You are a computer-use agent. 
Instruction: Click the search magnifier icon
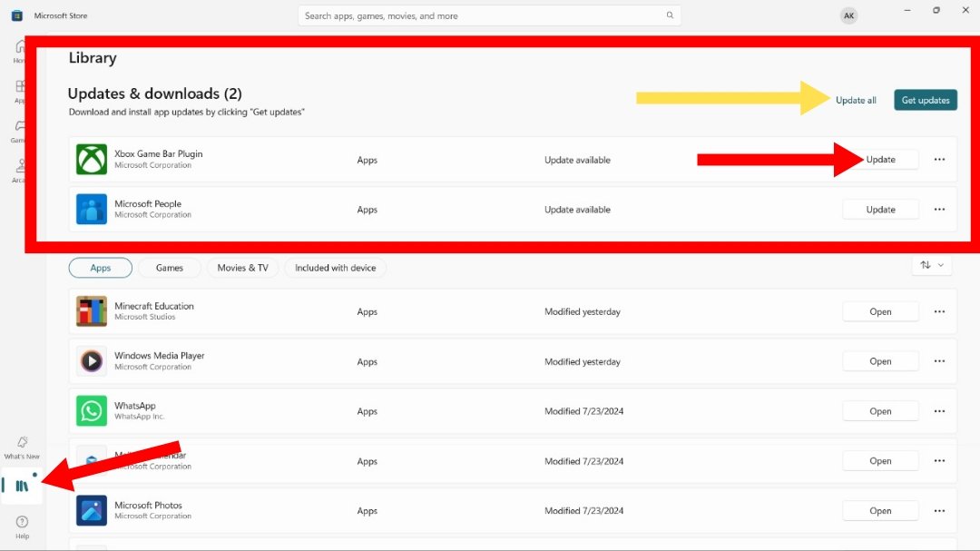[670, 15]
